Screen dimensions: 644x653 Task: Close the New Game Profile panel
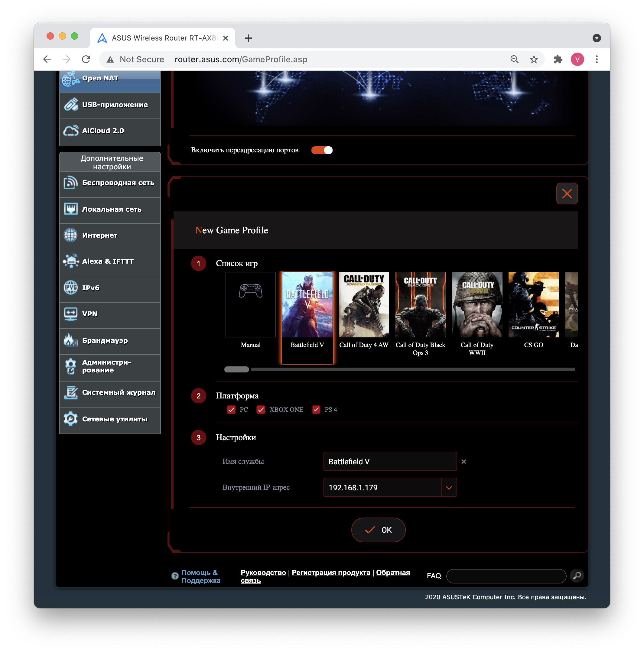coord(567,194)
